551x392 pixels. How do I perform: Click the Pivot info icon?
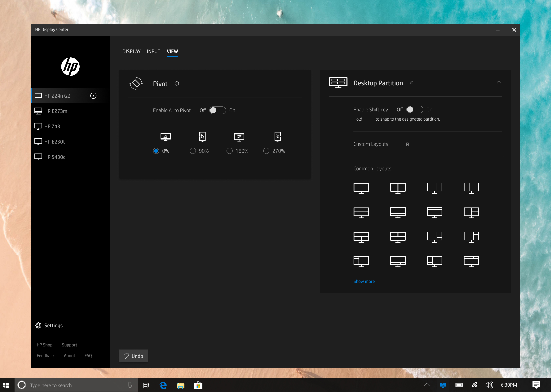[x=177, y=83]
